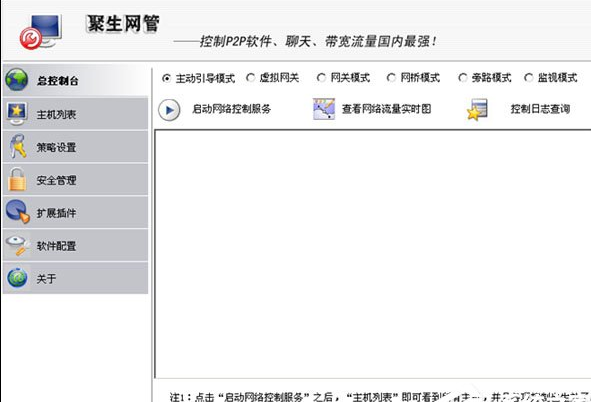The image size is (591, 402).
Task: Open the 扩展插件 section
Action: [75, 212]
